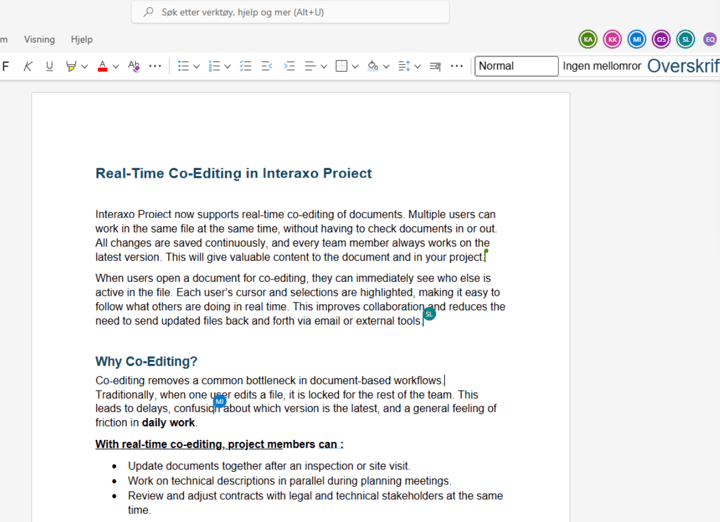Open the highlight color dropdown arrow
This screenshot has width=720, height=522.
84,67
